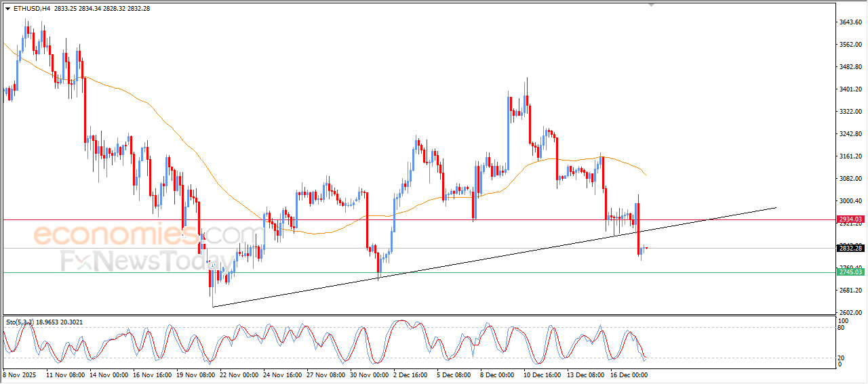Click the 24 Nov 16:00 time label
This screenshot has height=384, width=868.
pyautogui.click(x=283, y=374)
